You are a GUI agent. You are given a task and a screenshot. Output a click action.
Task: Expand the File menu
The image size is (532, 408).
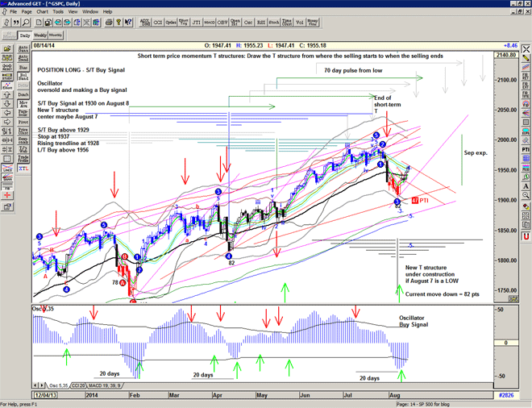click(13, 12)
